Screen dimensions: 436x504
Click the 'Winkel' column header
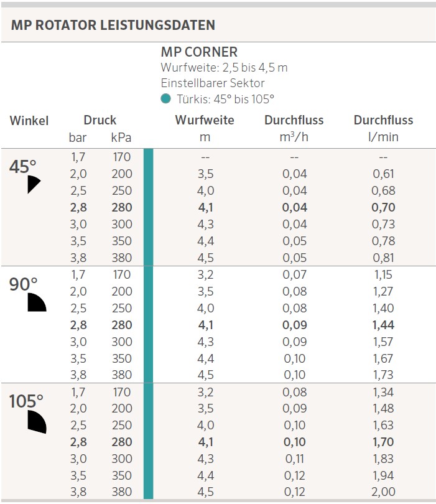click(29, 121)
